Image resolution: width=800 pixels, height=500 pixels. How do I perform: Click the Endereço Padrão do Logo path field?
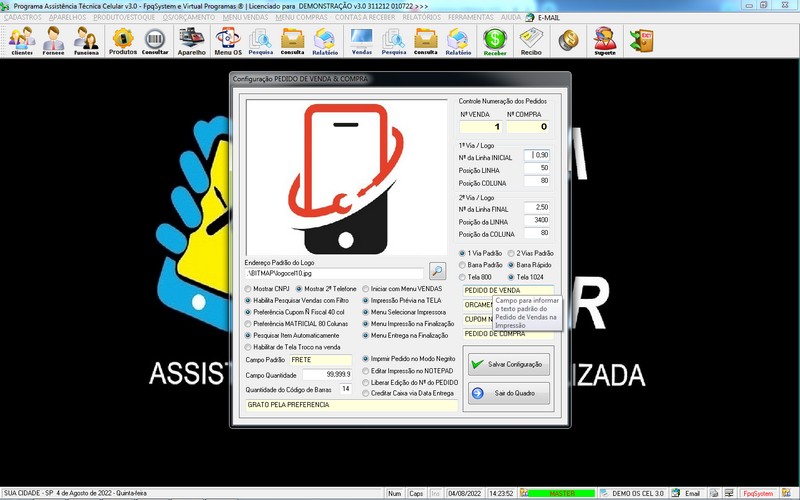334,273
